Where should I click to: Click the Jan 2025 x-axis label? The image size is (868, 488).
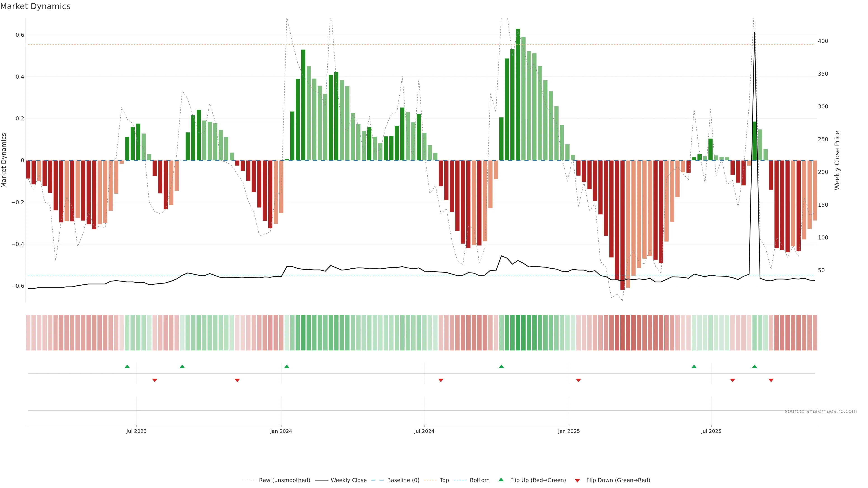click(x=569, y=432)
